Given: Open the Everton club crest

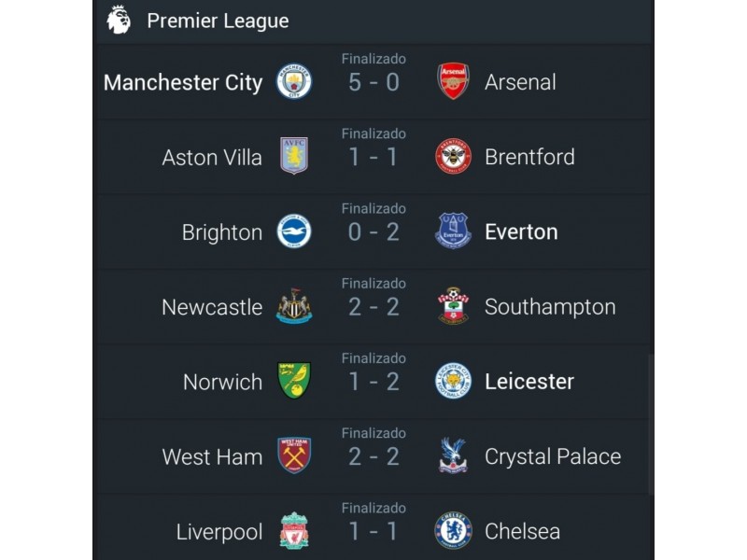Looking at the screenshot, I should pyautogui.click(x=453, y=231).
